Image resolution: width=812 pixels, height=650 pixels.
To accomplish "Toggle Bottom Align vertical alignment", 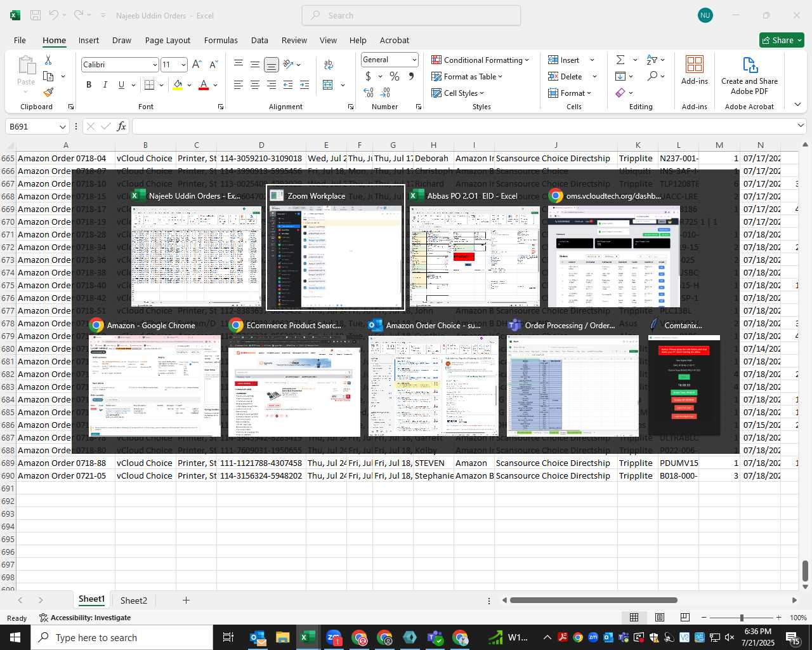I will (x=271, y=64).
